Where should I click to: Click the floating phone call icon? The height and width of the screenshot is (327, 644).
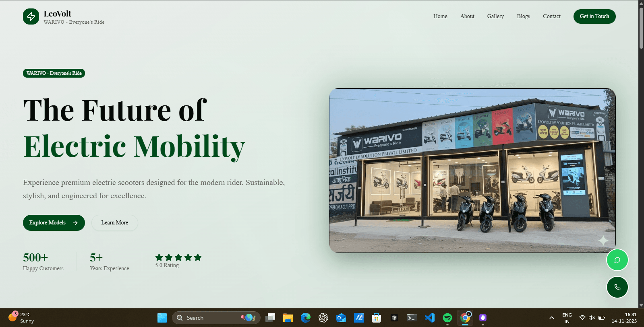tap(617, 287)
